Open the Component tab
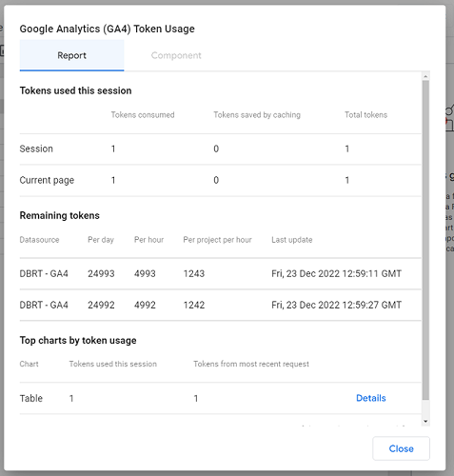 tap(176, 55)
